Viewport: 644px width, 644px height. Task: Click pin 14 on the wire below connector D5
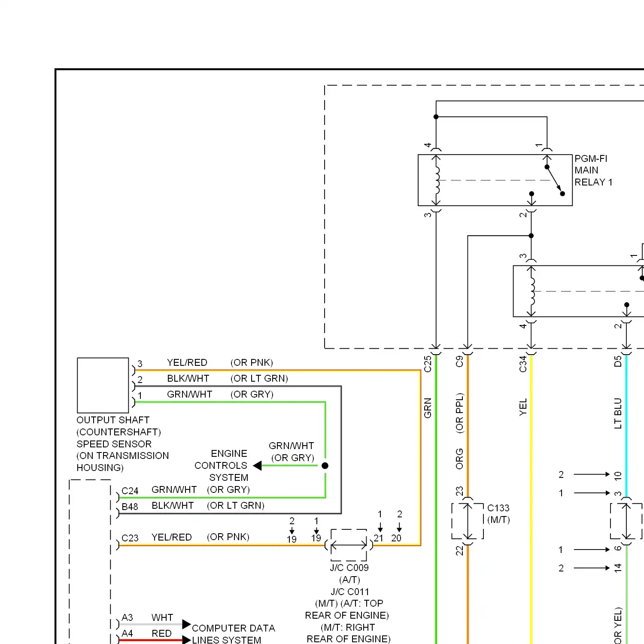coord(618,568)
